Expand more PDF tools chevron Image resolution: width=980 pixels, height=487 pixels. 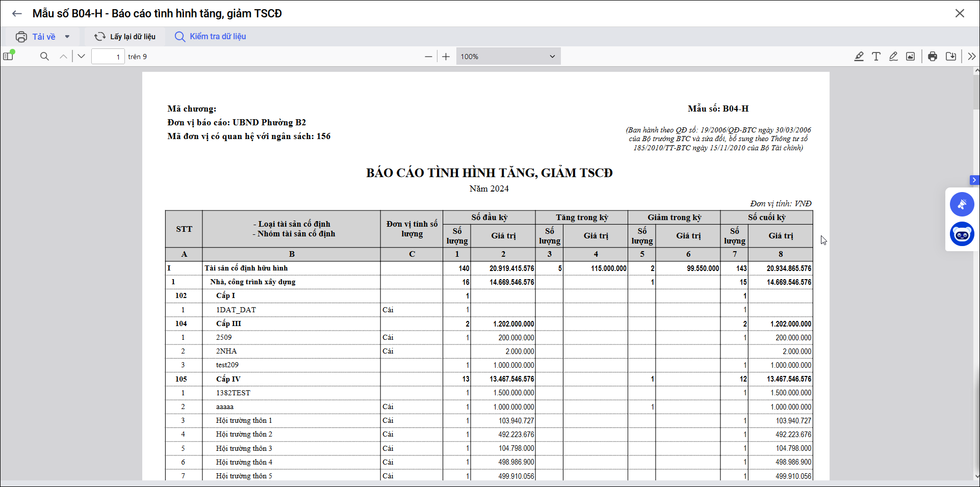coord(972,57)
